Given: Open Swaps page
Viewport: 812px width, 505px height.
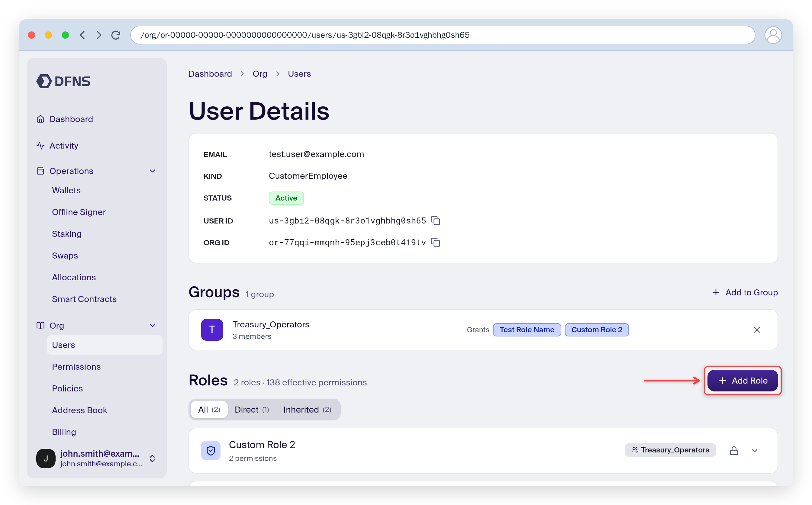Looking at the screenshot, I should pyautogui.click(x=65, y=256).
